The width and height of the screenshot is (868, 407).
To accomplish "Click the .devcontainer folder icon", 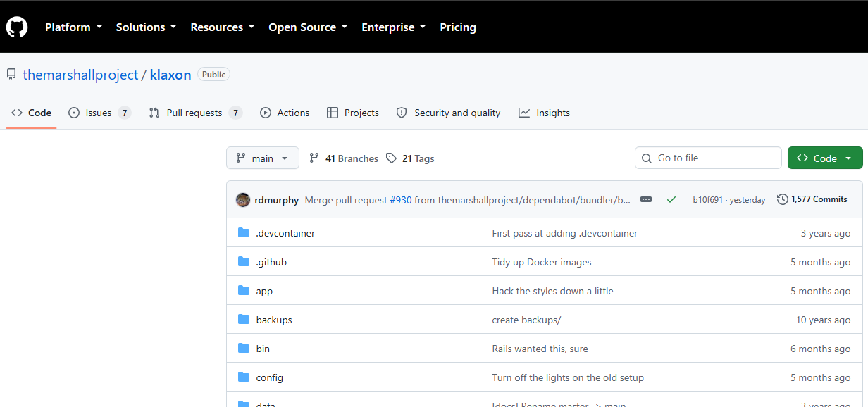I will 244,233.
